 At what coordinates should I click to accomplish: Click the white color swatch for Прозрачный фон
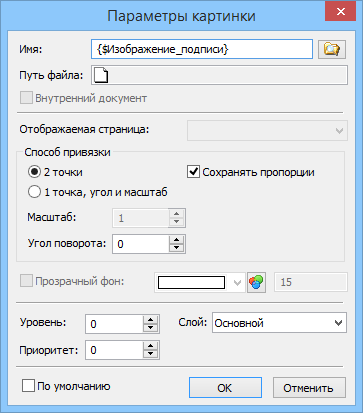(x=191, y=283)
